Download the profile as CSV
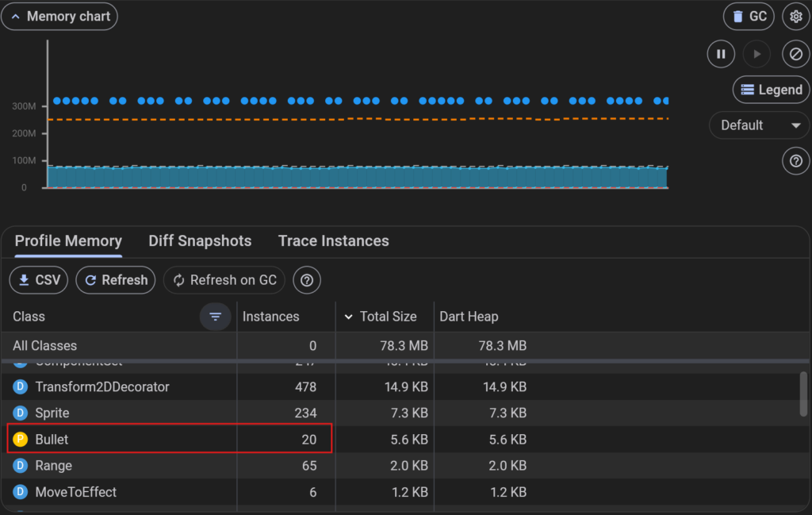 (x=39, y=280)
